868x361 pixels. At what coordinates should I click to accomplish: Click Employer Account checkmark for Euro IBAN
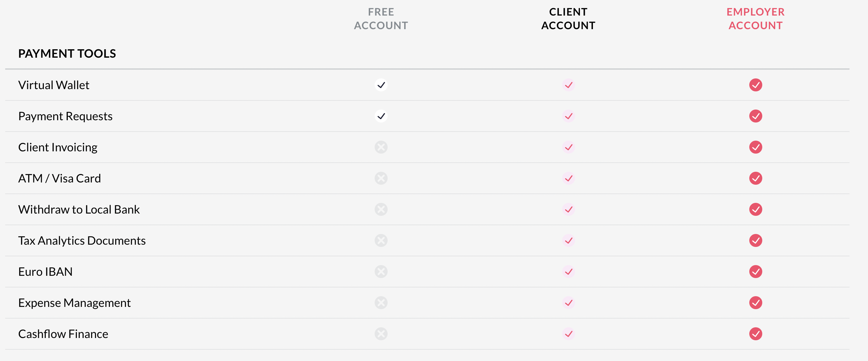pyautogui.click(x=755, y=272)
